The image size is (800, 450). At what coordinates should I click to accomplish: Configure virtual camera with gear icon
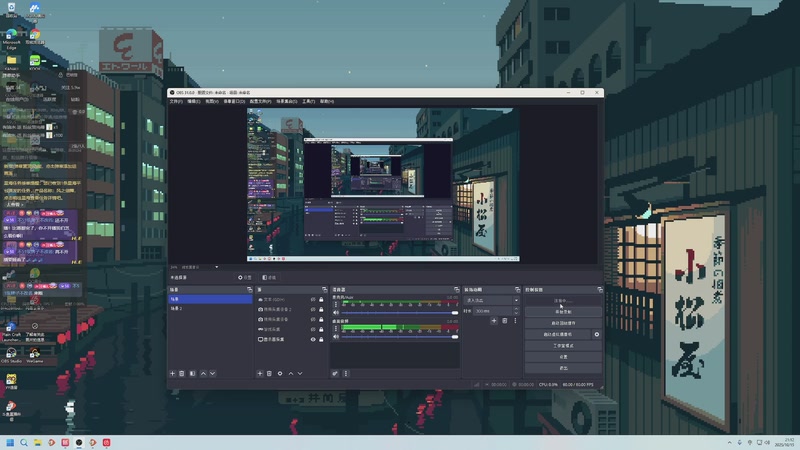(596, 334)
